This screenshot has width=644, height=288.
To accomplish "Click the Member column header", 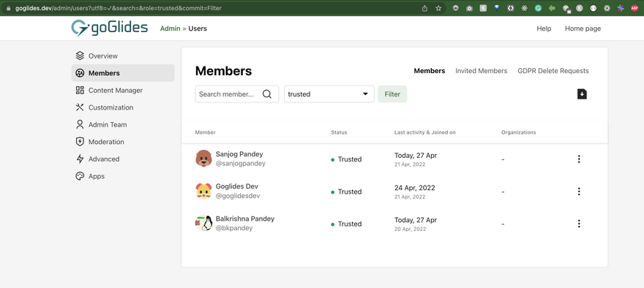I will (206, 132).
